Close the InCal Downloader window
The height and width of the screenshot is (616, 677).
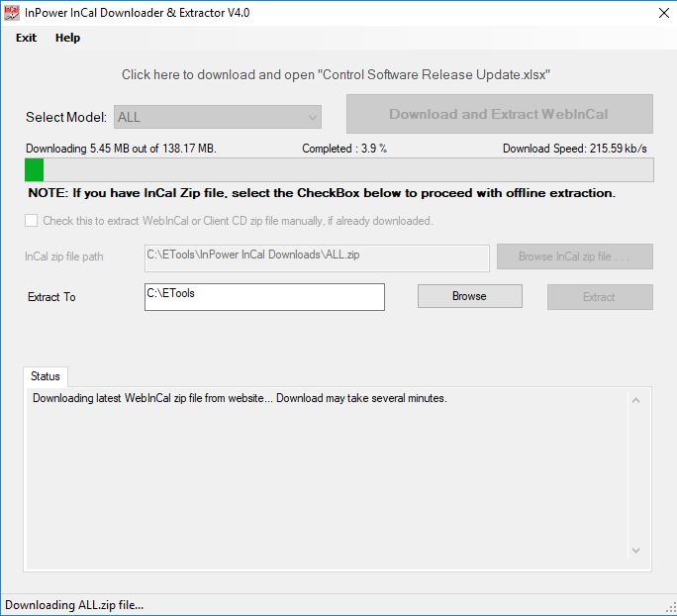click(664, 13)
